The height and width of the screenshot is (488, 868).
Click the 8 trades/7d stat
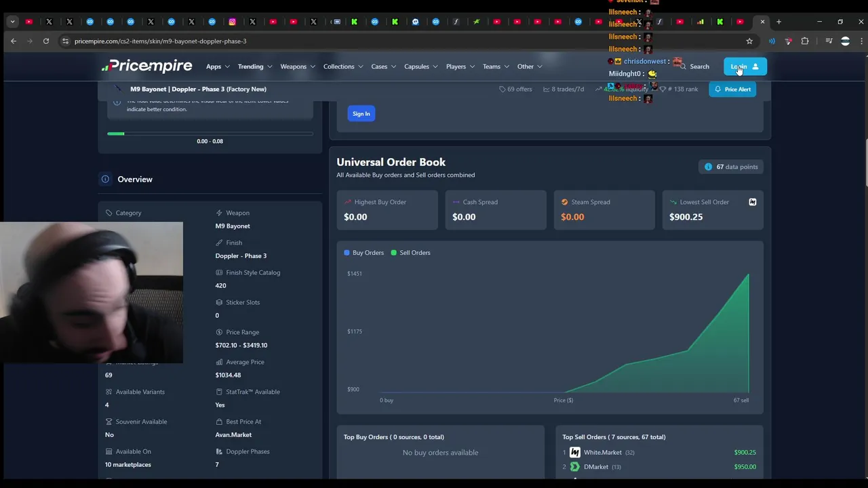[x=564, y=89]
